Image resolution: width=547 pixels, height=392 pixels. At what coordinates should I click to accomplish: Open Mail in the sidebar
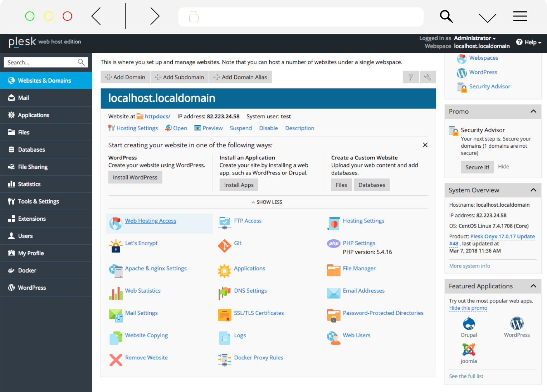coord(46,98)
